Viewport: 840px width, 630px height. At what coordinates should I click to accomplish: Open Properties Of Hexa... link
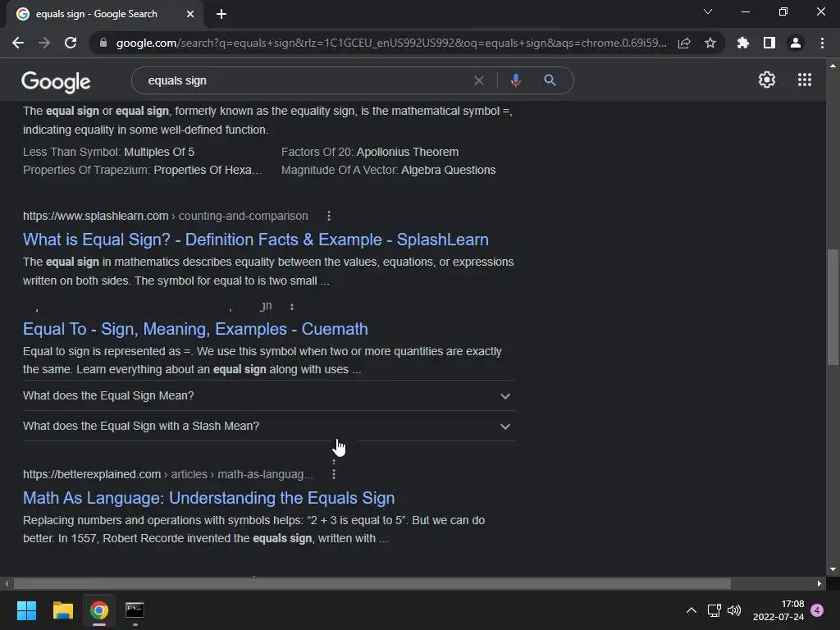208,170
